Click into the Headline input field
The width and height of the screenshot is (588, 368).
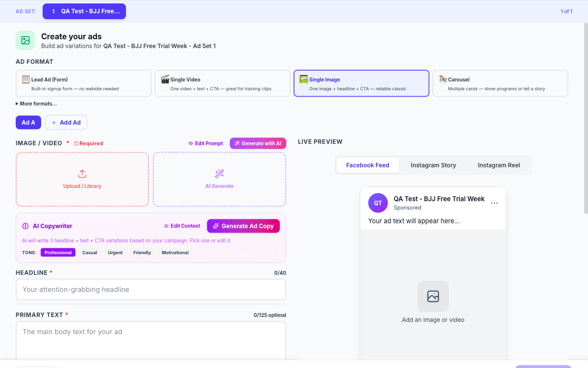tap(151, 289)
